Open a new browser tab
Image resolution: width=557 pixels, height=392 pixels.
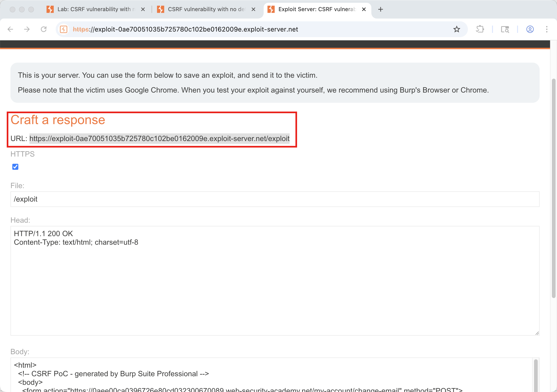tap(380, 9)
